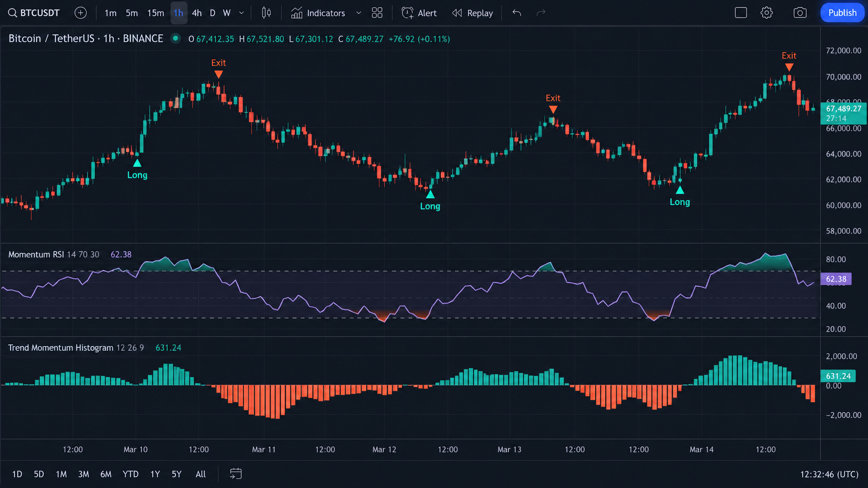Set date range to 6M
The image size is (868, 488).
point(106,474)
